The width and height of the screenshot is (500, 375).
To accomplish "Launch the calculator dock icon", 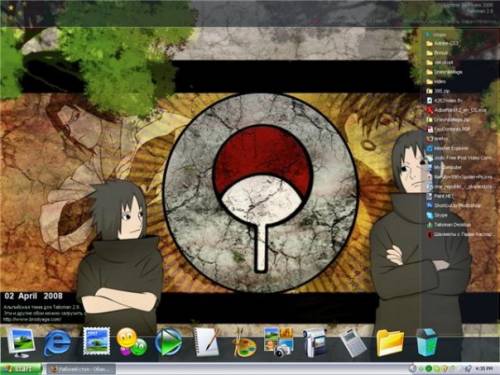I will pyautogui.click(x=353, y=343).
